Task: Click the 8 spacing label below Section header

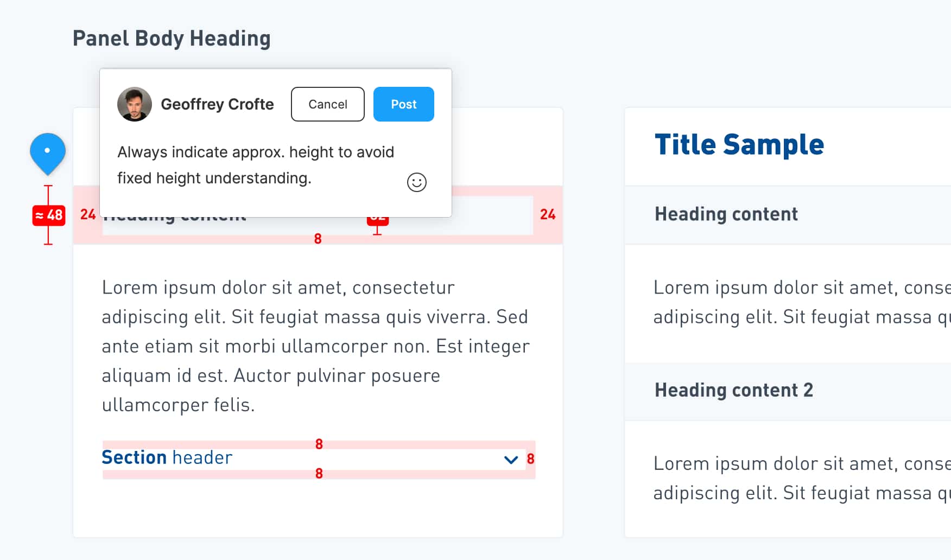Action: (x=319, y=474)
